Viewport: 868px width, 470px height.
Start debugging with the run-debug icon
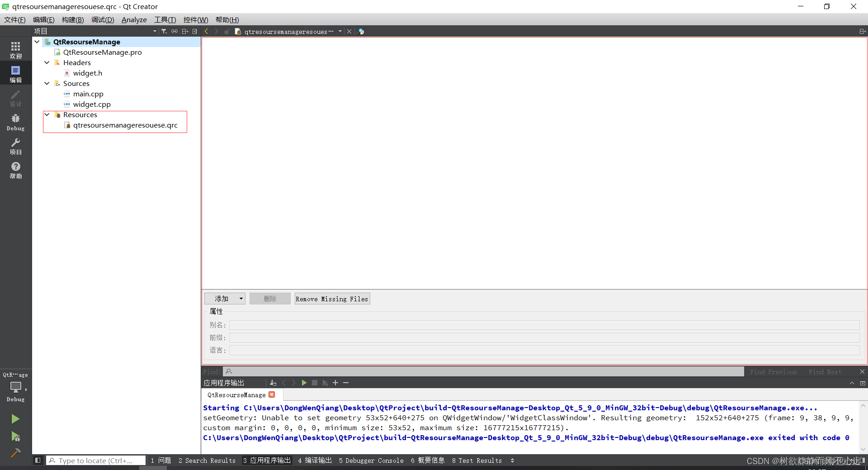point(15,437)
